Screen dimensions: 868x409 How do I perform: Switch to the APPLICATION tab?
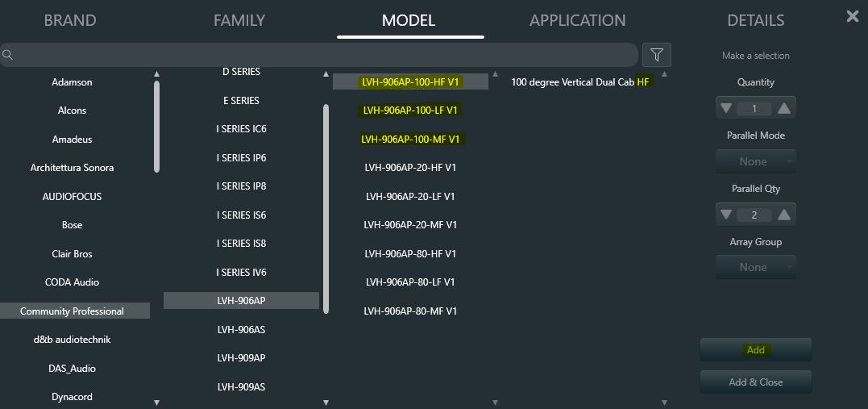(x=577, y=20)
